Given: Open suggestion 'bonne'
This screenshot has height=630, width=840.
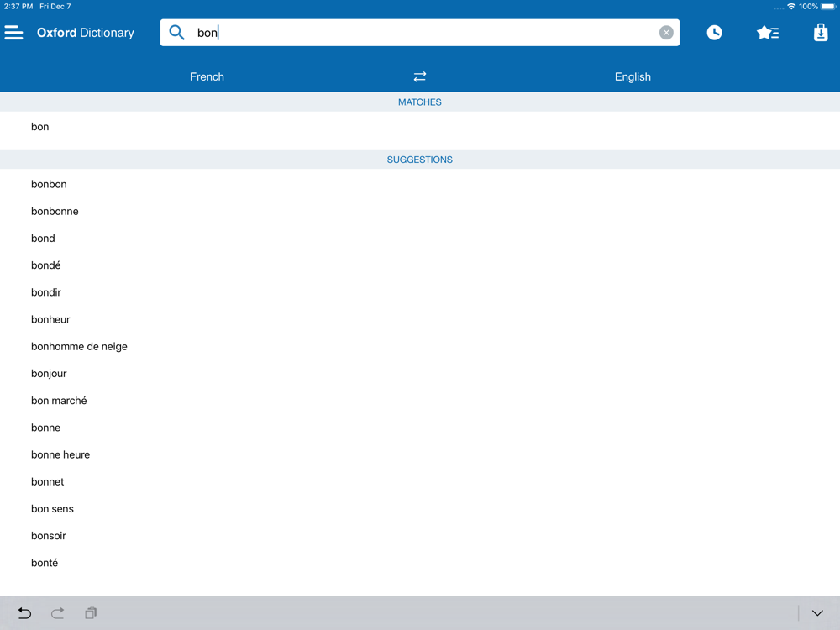Looking at the screenshot, I should 420,428.
